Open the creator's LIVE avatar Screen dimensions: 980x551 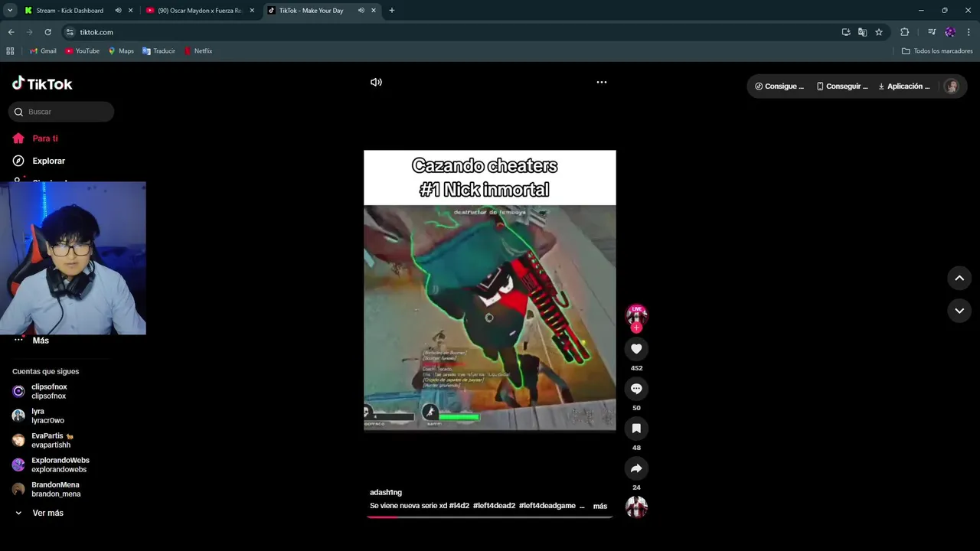[636, 314]
